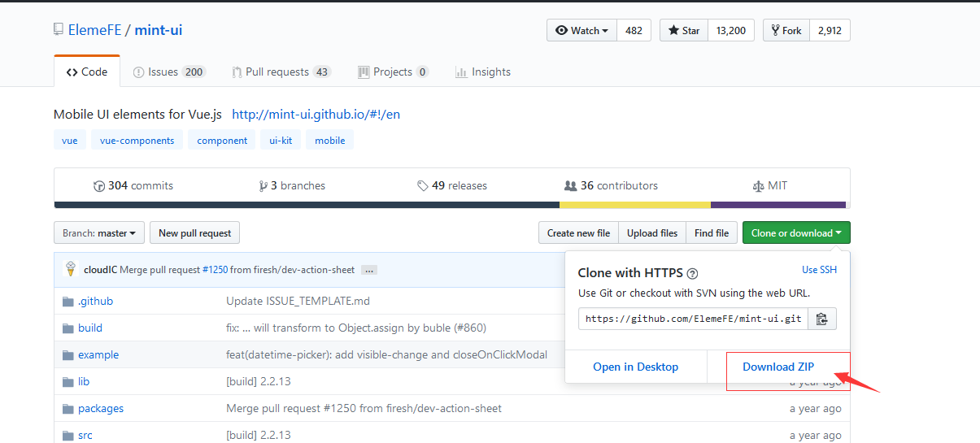980x443 pixels.
Task: Expand the commit message ellipsis button
Action: pyautogui.click(x=369, y=270)
